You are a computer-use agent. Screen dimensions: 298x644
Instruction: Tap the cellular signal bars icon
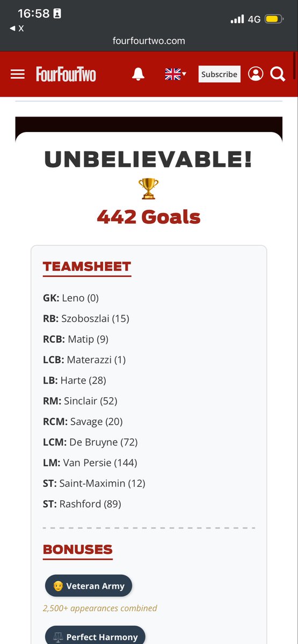click(237, 19)
